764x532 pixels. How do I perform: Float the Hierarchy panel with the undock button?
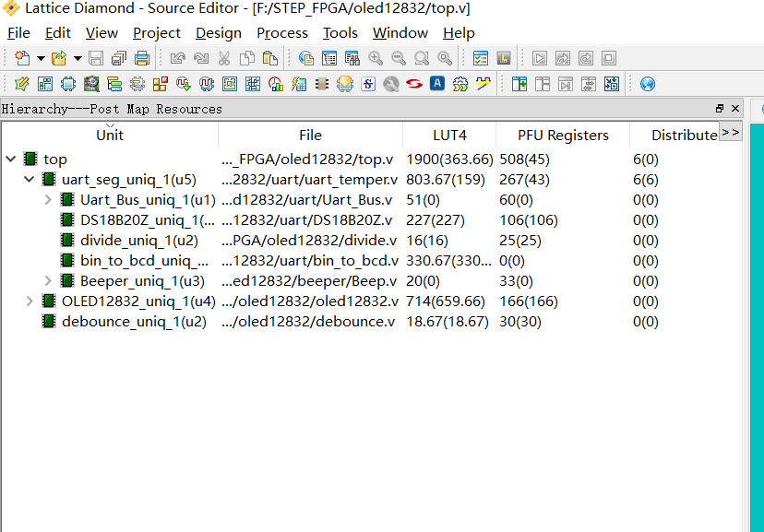point(720,109)
